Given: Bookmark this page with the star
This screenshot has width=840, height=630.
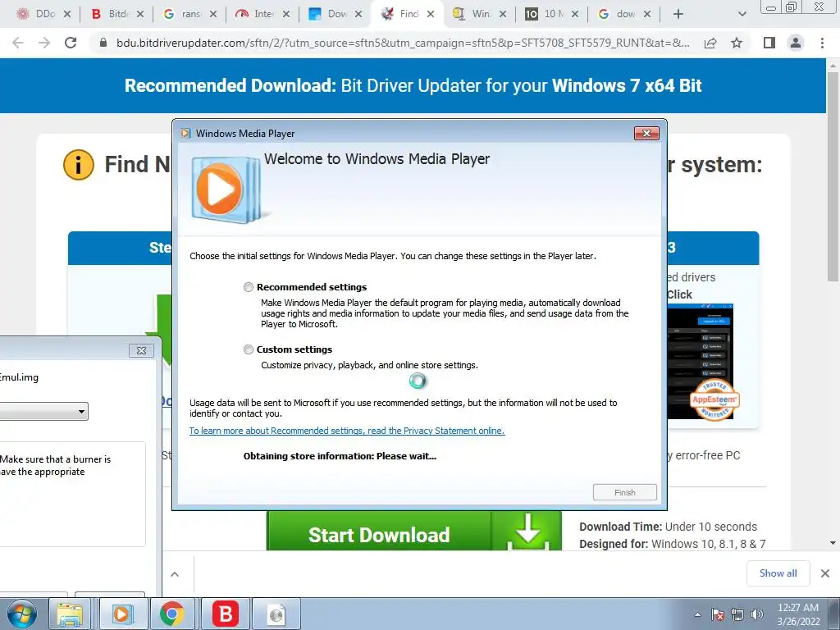Looking at the screenshot, I should coord(737,43).
